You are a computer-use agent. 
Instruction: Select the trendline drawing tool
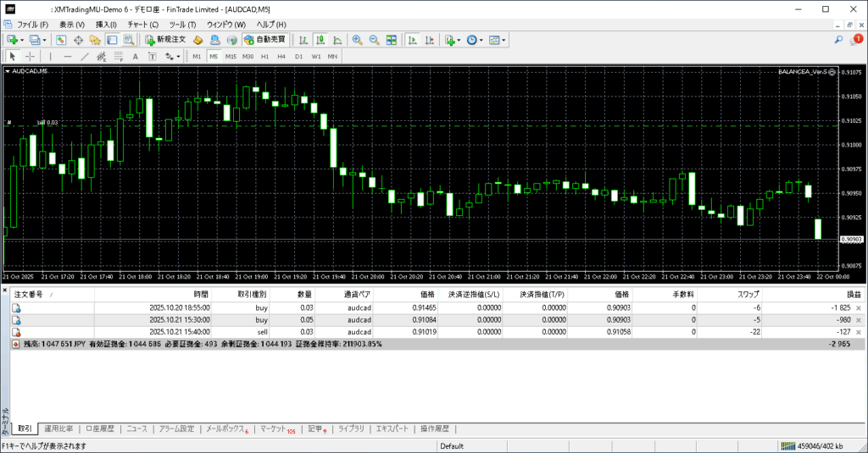coord(85,57)
